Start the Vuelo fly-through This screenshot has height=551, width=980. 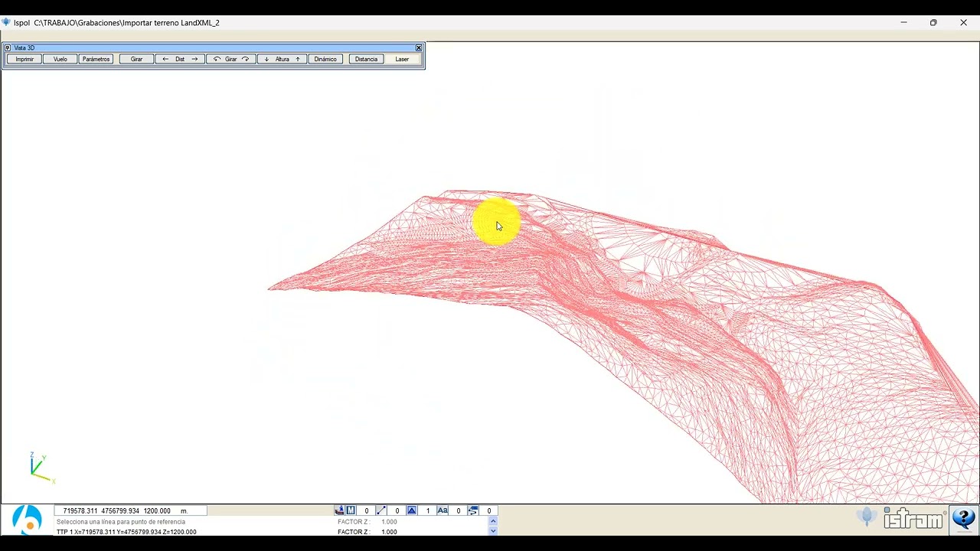pos(60,59)
